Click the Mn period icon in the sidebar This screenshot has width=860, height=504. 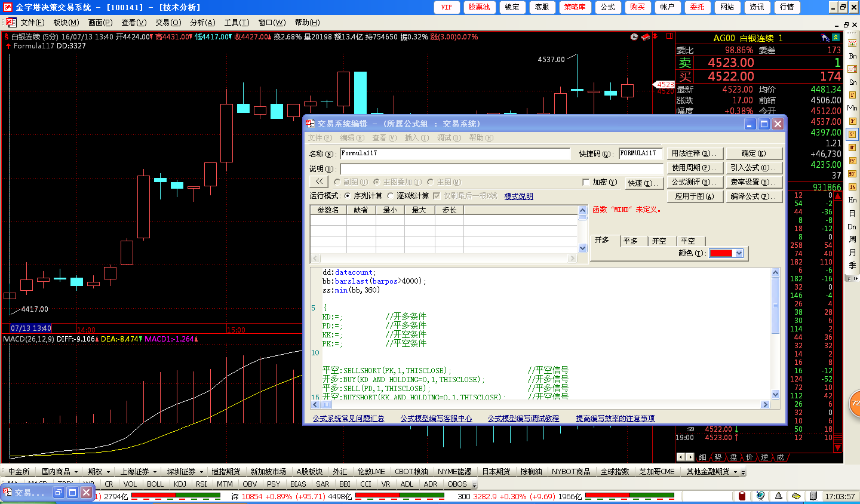(x=852, y=108)
